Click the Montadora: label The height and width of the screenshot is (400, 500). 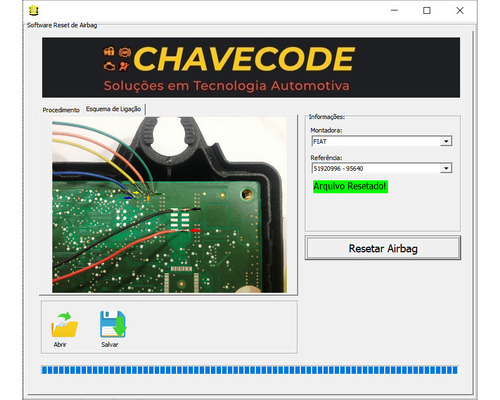click(x=326, y=130)
